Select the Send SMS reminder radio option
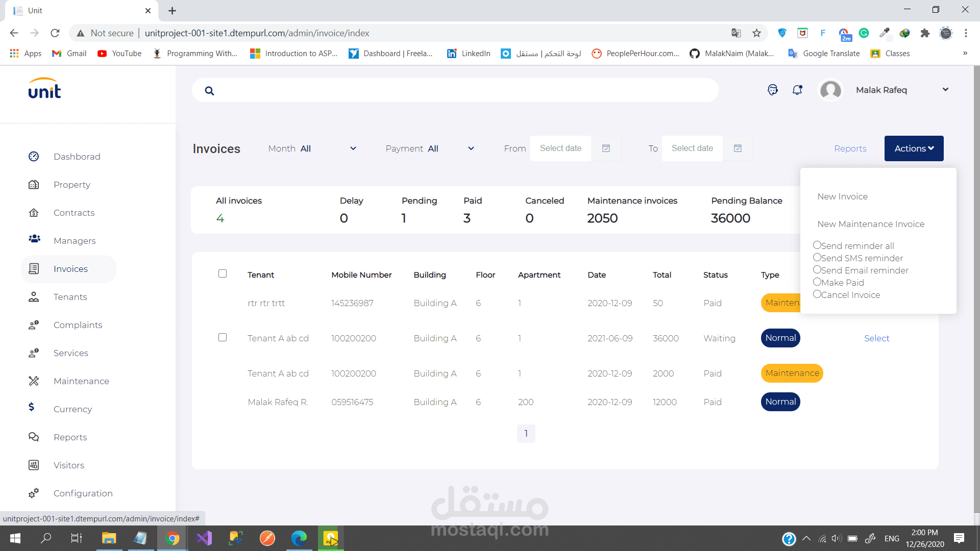Viewport: 980px width, 551px height. pyautogui.click(x=817, y=257)
